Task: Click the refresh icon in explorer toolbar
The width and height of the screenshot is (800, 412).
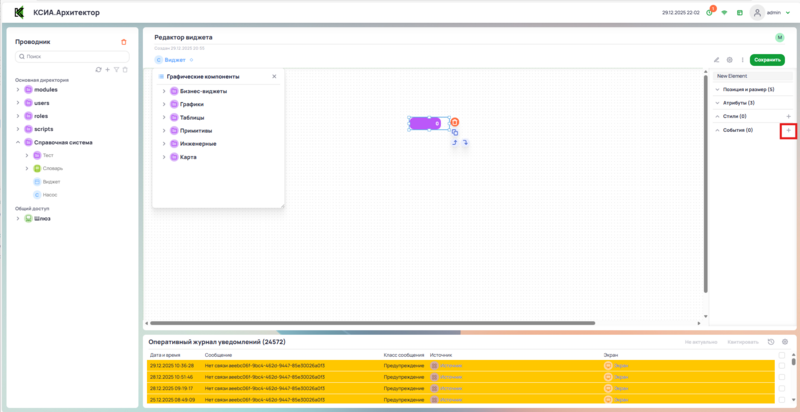Action: point(98,69)
